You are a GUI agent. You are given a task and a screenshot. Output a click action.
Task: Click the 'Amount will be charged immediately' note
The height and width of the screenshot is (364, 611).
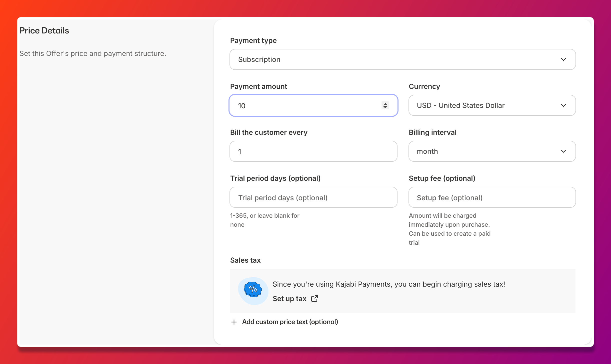pos(449,229)
